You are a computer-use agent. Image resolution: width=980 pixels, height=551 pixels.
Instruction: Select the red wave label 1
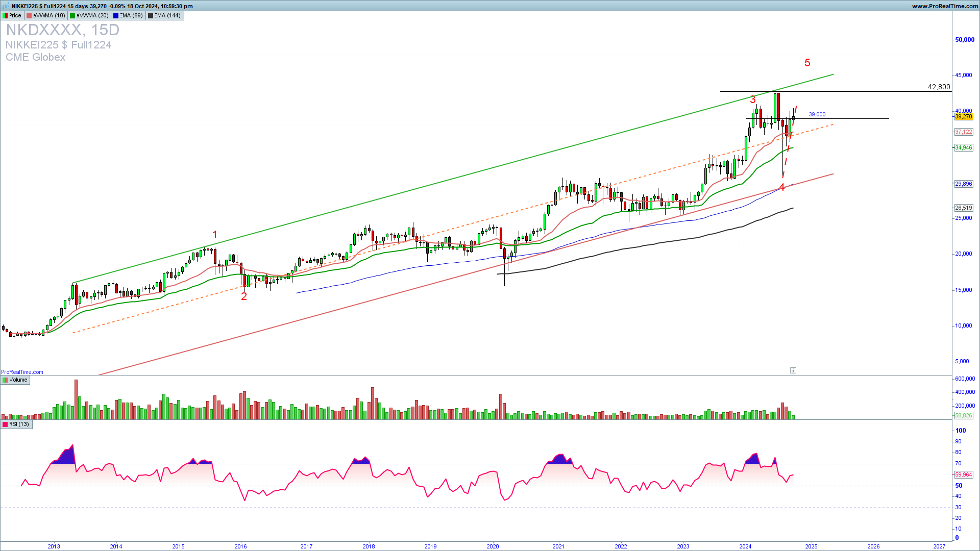(215, 235)
